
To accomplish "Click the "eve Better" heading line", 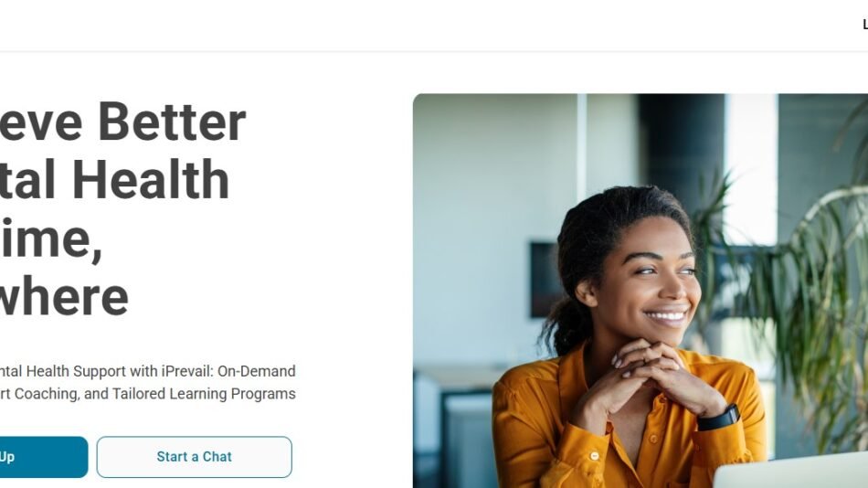I will [x=122, y=122].
